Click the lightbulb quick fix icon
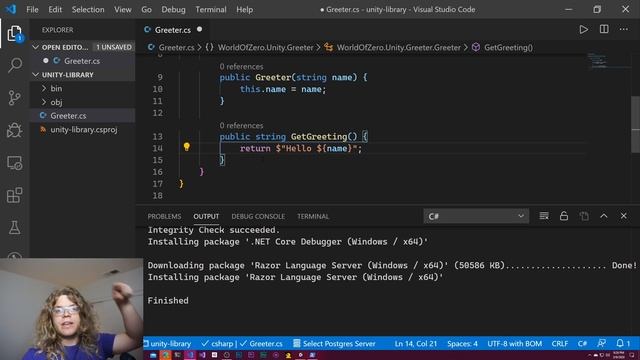The height and width of the screenshot is (360, 640). [x=187, y=147]
